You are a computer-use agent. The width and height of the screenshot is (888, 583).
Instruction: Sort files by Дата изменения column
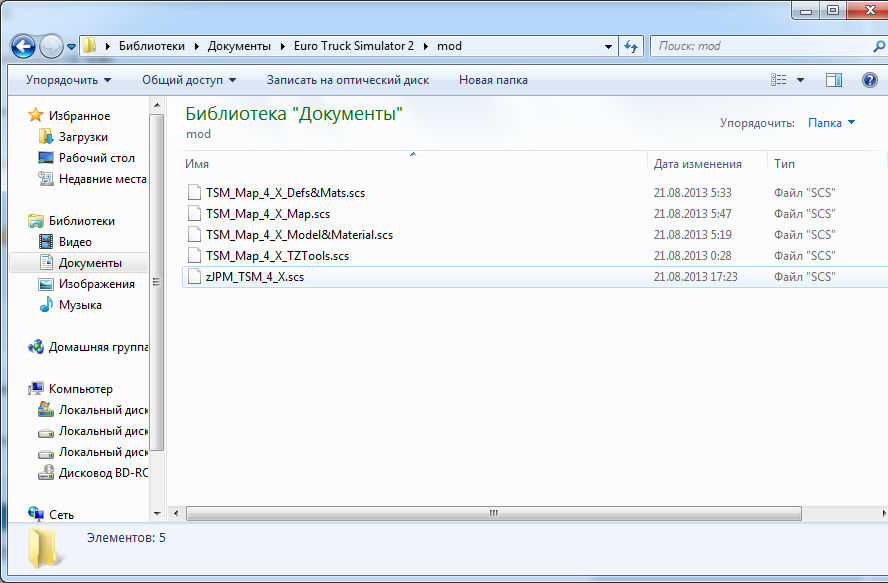697,164
